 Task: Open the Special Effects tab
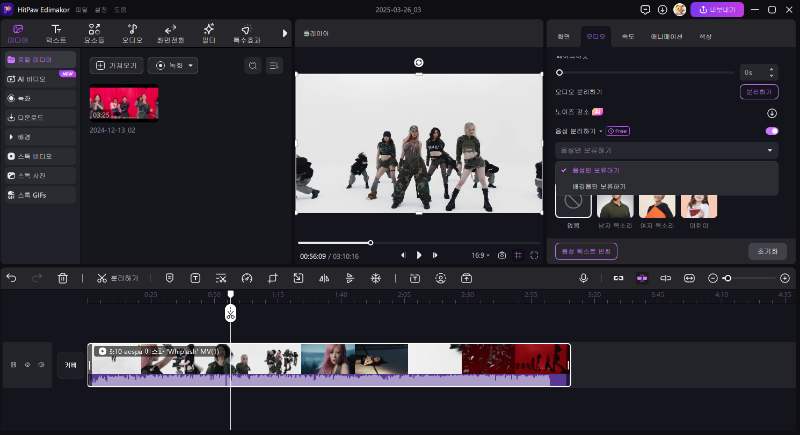click(246, 34)
